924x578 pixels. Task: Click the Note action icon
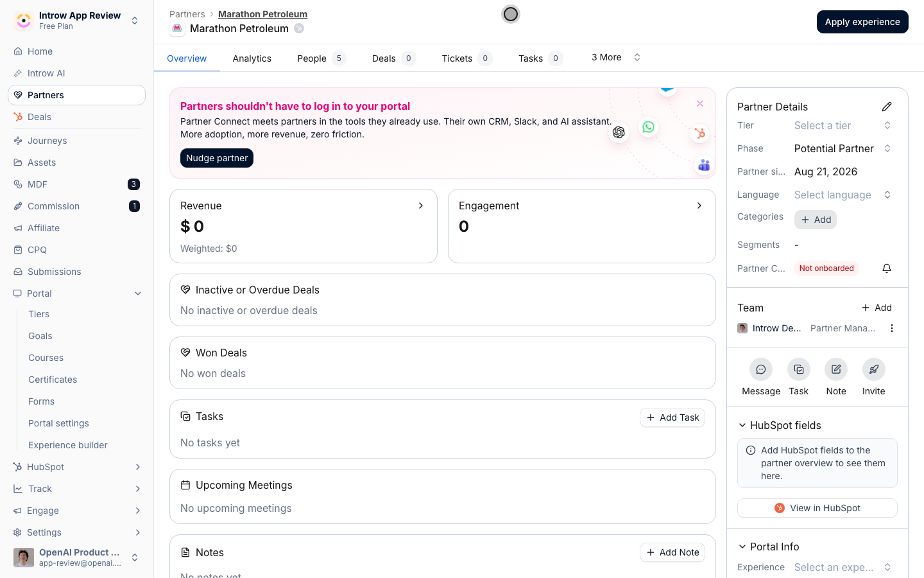[836, 369]
